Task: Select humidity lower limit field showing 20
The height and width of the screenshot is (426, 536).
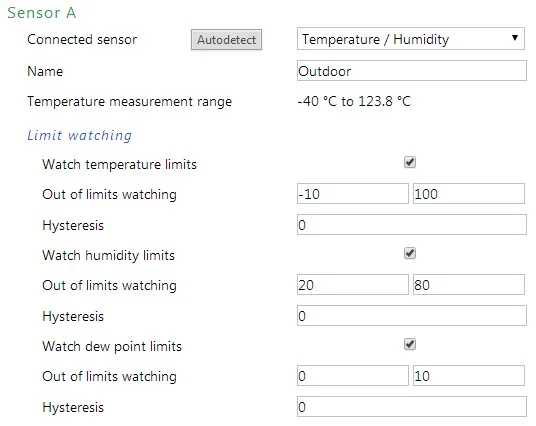Action: tap(352, 284)
